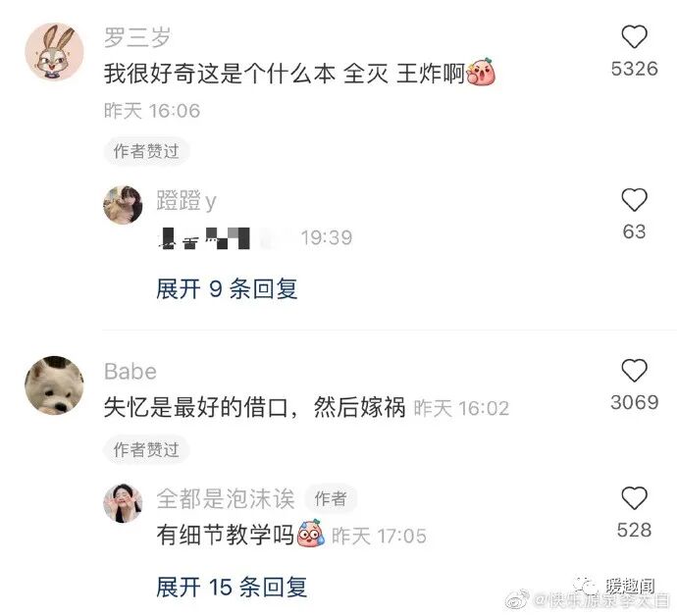Expand 15 replies under Babe's comment
The height and width of the screenshot is (616, 677).
tap(232, 588)
